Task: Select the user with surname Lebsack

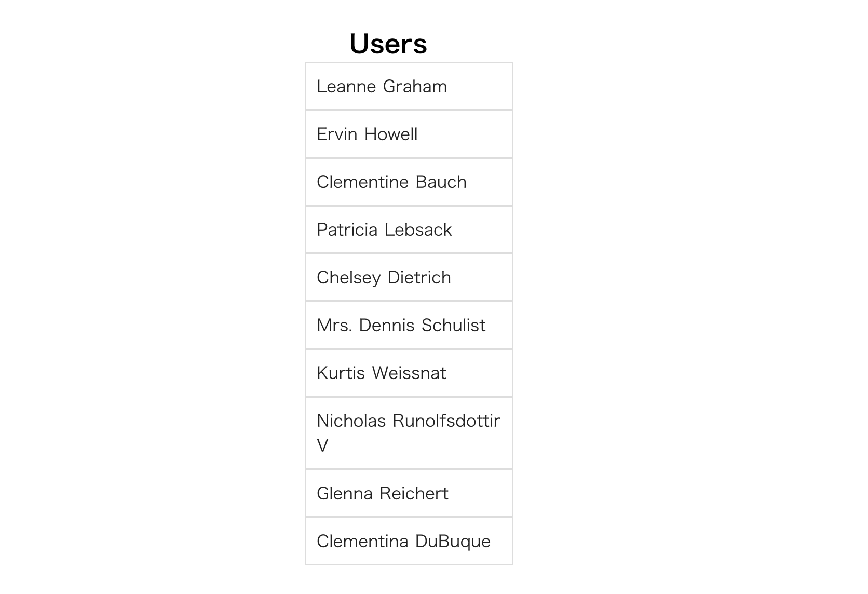Action: (409, 230)
